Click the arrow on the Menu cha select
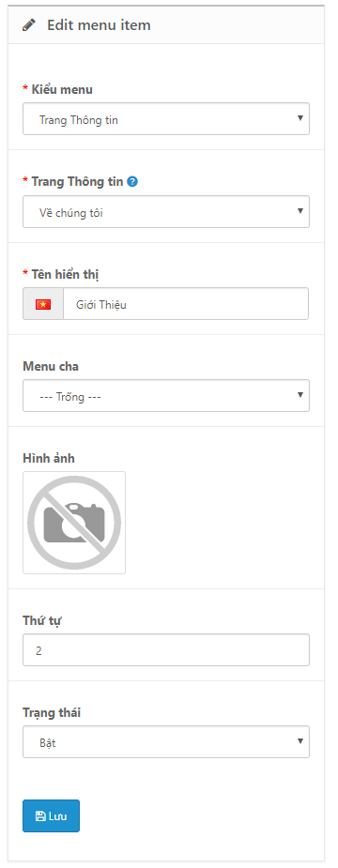 [300, 395]
